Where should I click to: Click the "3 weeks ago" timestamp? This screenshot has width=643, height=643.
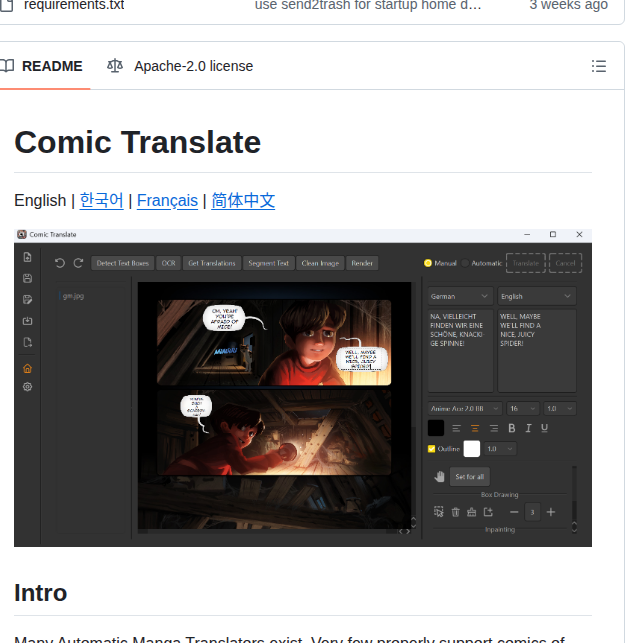point(568,5)
